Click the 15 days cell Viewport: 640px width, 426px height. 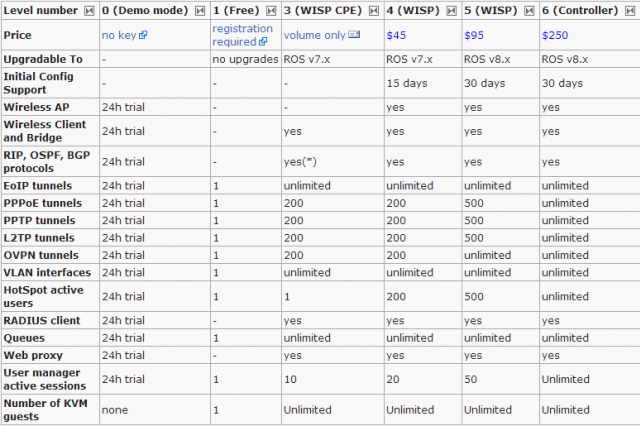pyautogui.click(x=407, y=83)
